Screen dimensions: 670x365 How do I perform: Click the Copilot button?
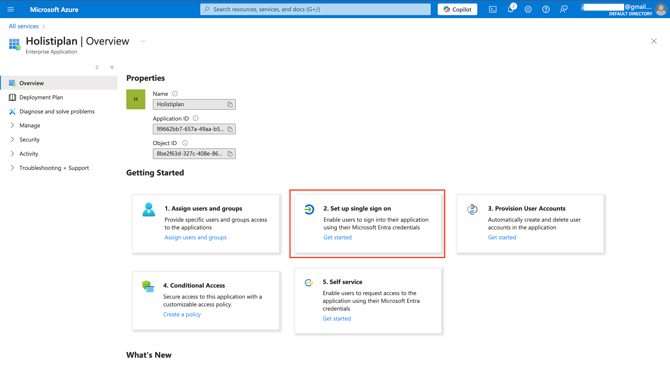click(457, 9)
